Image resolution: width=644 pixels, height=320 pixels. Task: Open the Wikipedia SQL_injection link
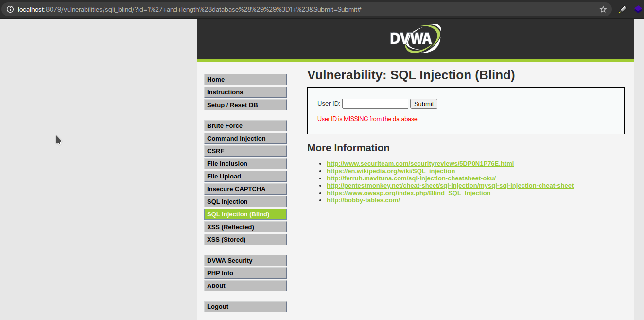click(x=391, y=171)
